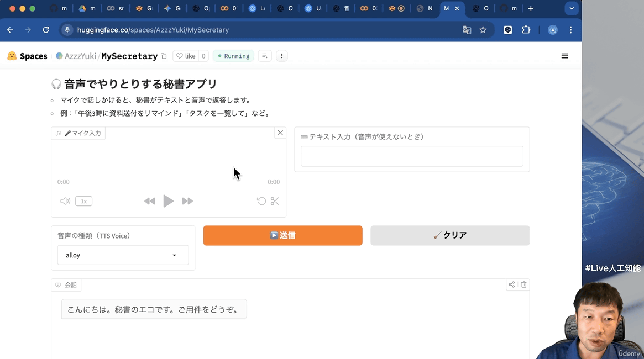Change playback speed from 1x
This screenshot has height=359, width=644.
point(83,202)
